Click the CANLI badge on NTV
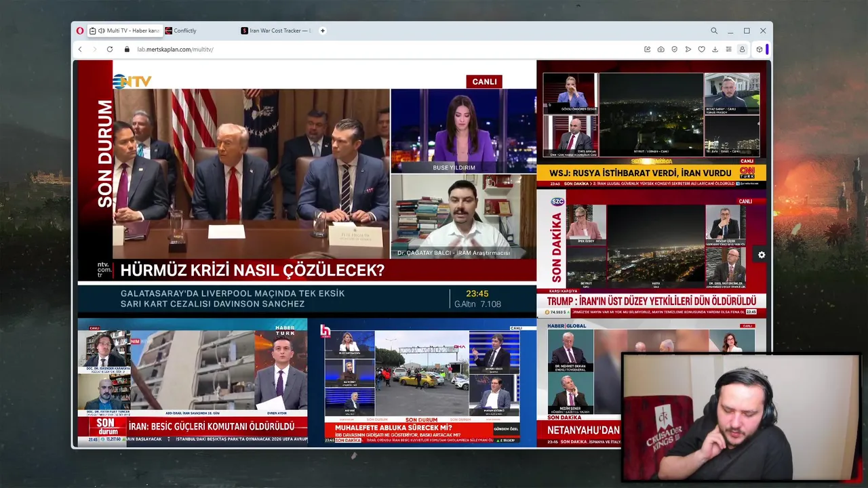 point(484,81)
